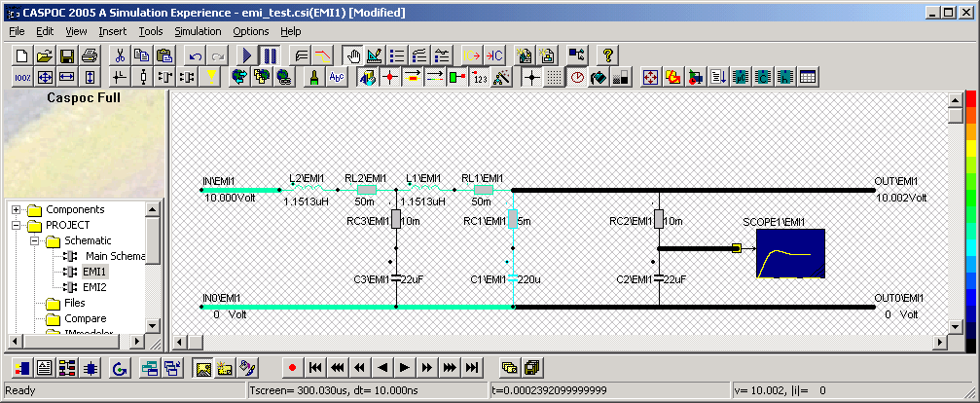Click the paintbrush icon in toolbar

314,77
